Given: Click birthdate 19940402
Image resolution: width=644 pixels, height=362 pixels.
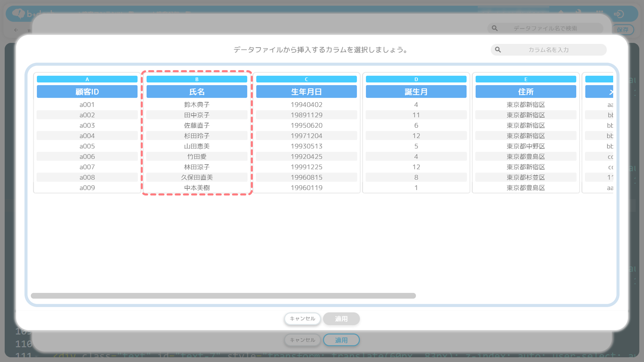Looking at the screenshot, I should (x=307, y=105).
